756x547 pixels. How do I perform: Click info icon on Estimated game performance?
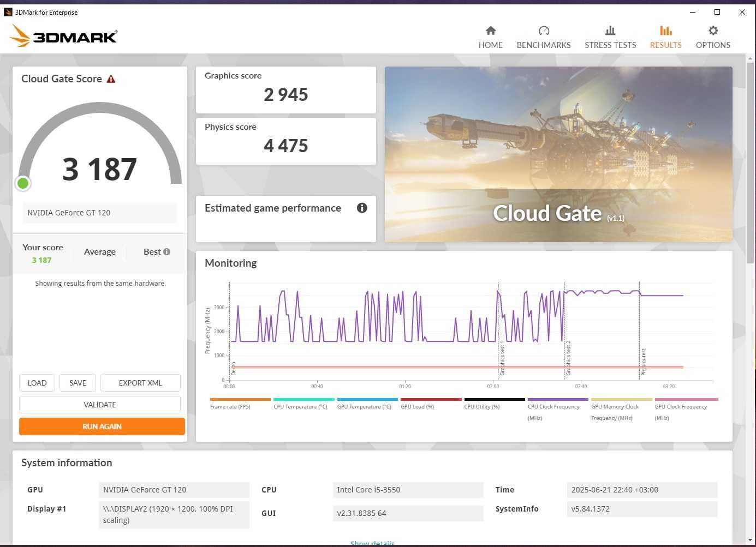[362, 208]
